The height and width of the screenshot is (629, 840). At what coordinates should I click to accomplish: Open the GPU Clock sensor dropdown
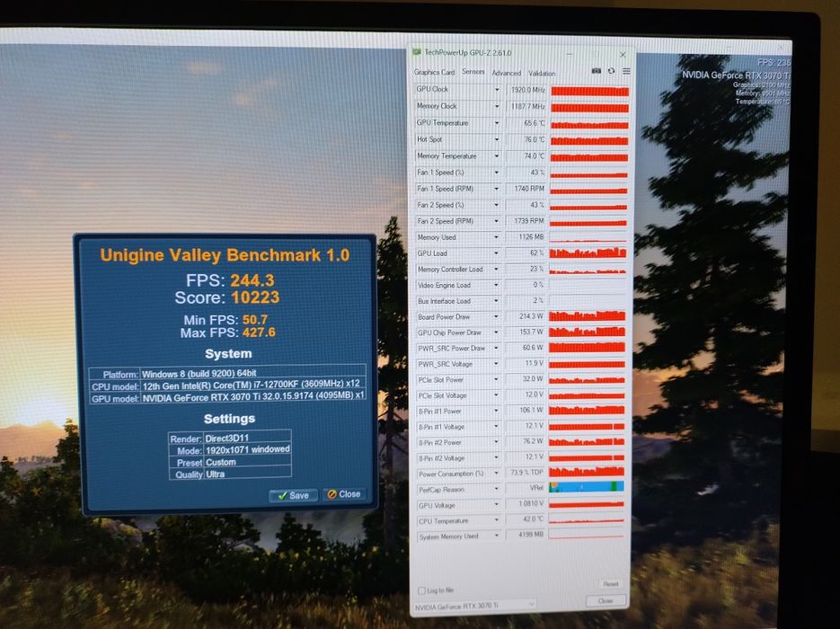pyautogui.click(x=497, y=90)
